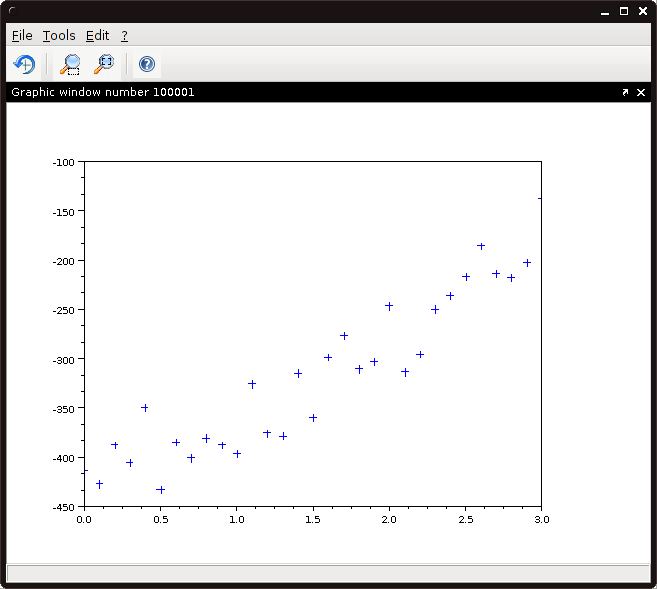The image size is (657, 589).
Task: Open help via the toolbar question-mark icon
Action: [147, 65]
